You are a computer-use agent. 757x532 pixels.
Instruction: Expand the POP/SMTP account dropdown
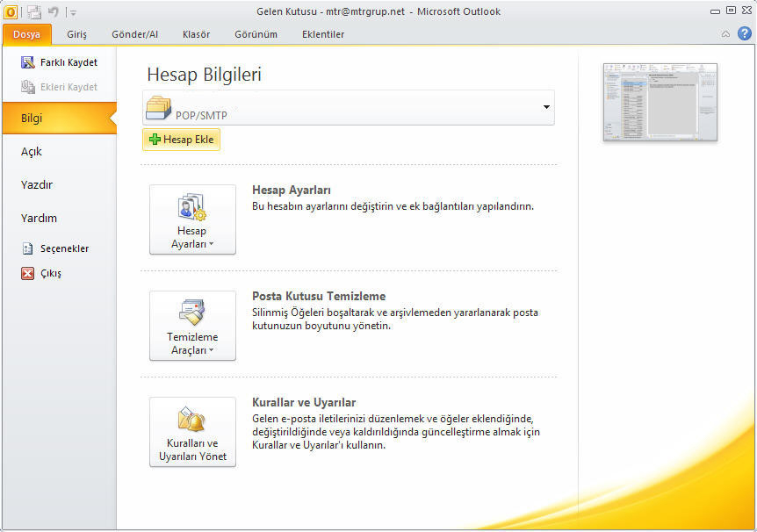pyautogui.click(x=546, y=107)
